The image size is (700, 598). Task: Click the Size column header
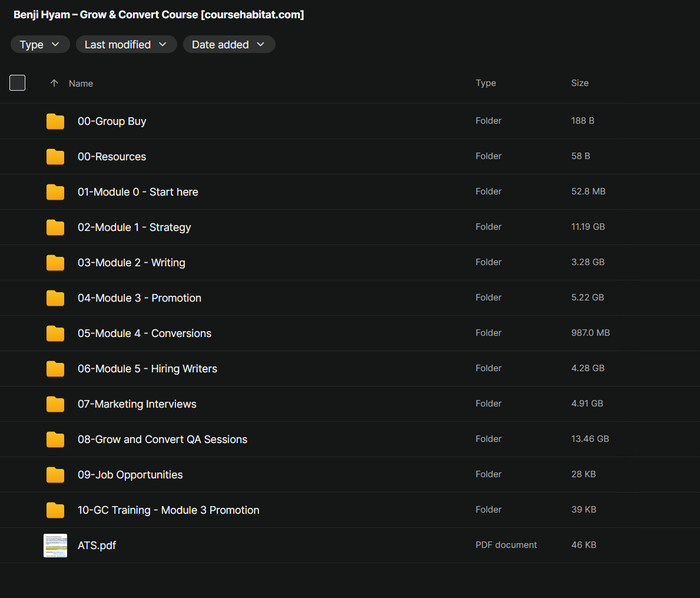pos(579,83)
